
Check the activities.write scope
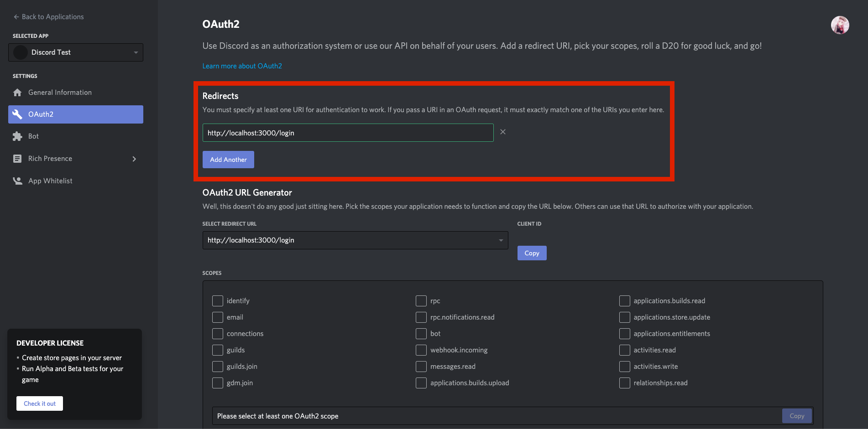tap(625, 367)
